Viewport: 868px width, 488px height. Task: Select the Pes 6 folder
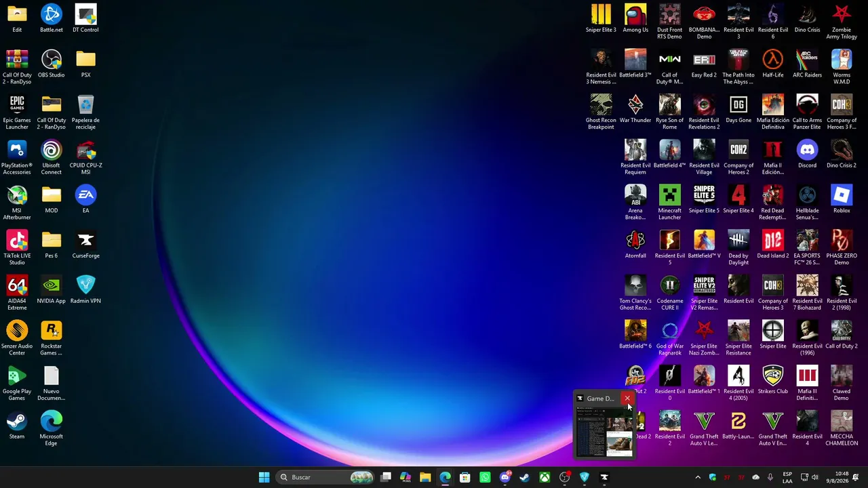51,245
